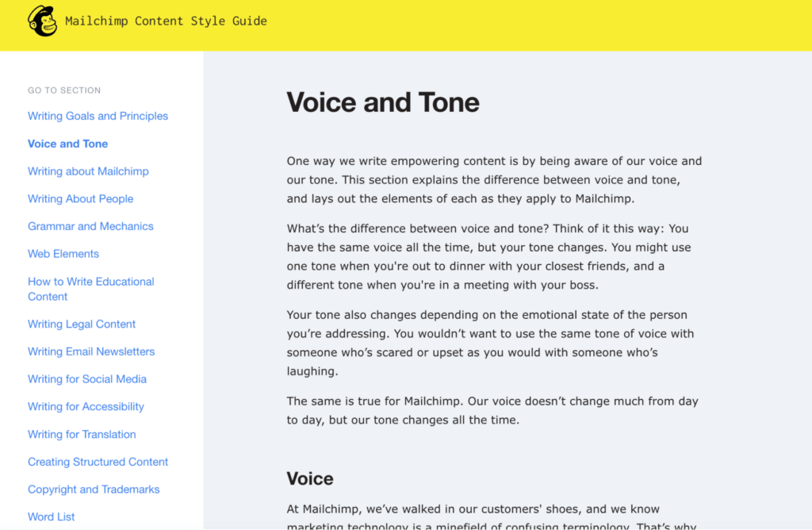Open Creating Structured Content section
Screen dimensions: 812x530
point(98,462)
